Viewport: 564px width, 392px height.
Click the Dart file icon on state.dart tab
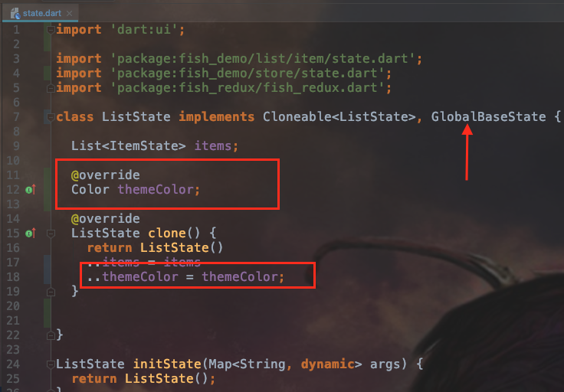pos(15,13)
